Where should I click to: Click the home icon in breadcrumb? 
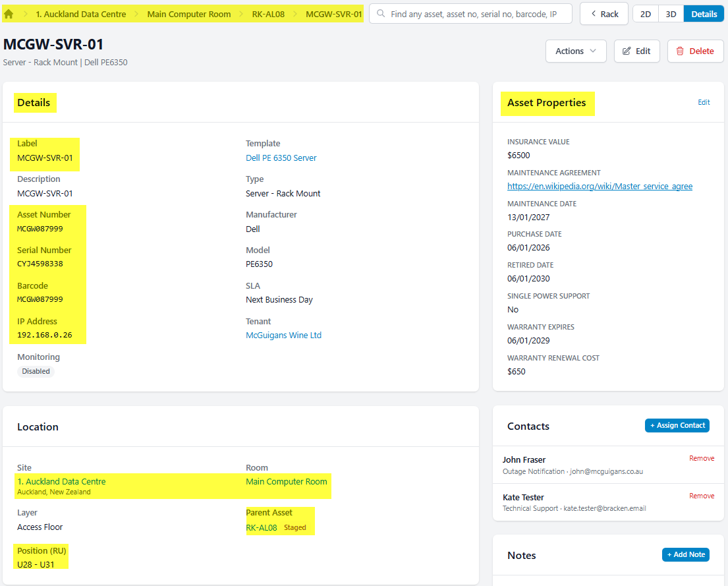click(x=9, y=14)
